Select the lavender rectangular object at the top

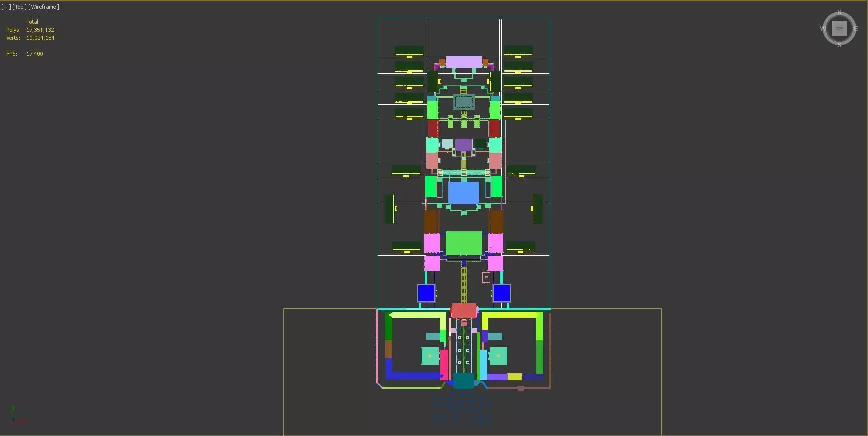coord(464,62)
